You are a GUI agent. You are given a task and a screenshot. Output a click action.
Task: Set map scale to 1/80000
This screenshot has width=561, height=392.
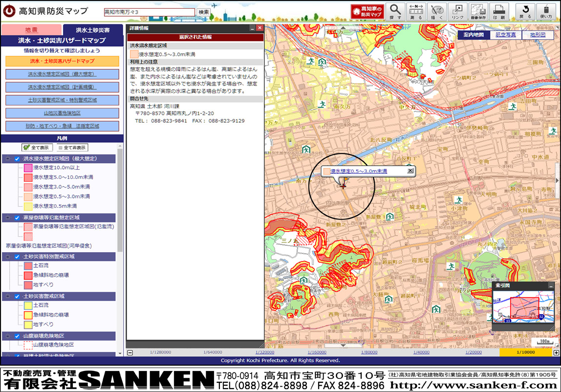point(369,352)
